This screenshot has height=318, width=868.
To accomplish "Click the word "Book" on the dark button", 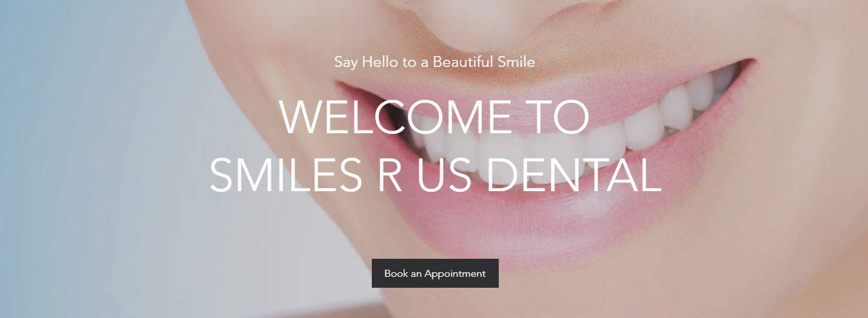I will tap(396, 274).
